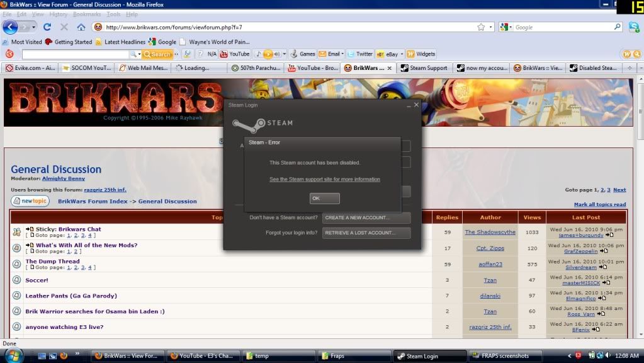Viewport: 644px width, 363px height.
Task: Click the toolbar search text box
Action: click(x=76, y=54)
